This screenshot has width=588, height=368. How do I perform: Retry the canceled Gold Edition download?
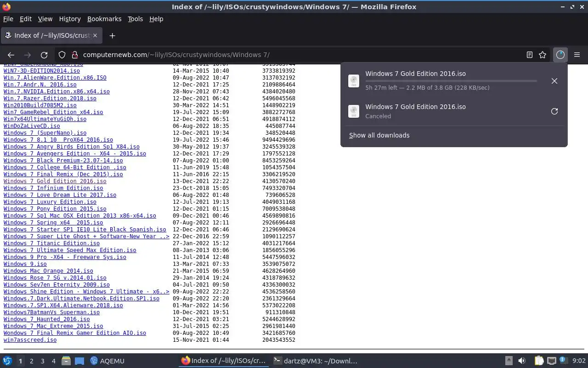(x=554, y=111)
